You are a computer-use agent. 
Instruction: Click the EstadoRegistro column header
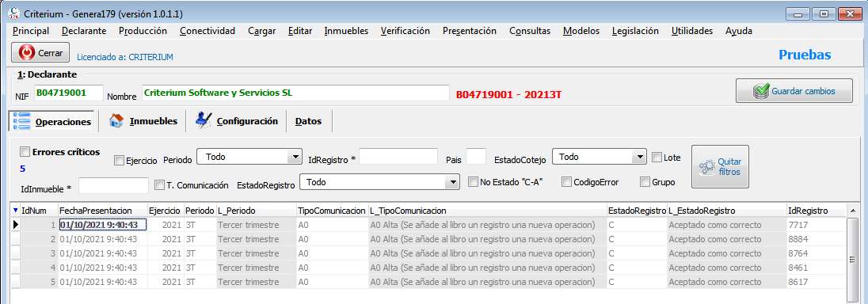coord(637,211)
